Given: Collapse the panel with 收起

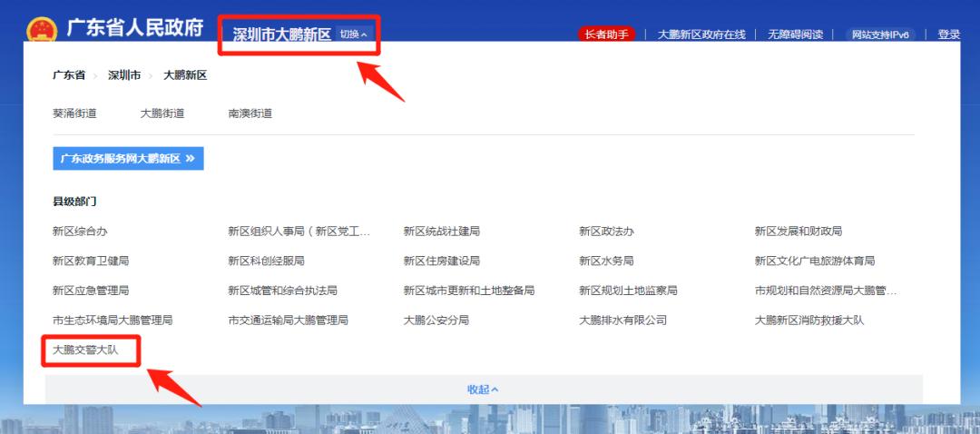Looking at the screenshot, I should point(483,389).
